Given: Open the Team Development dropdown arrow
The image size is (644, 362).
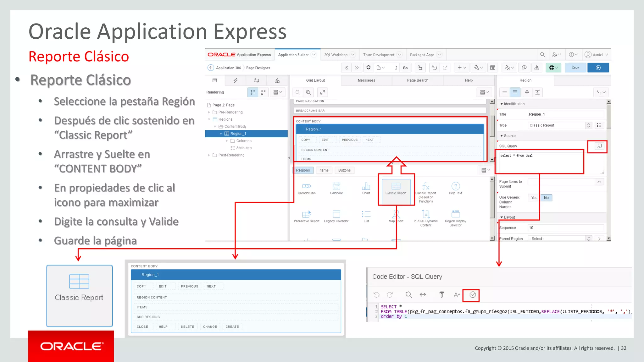Looking at the screenshot, I should [399, 55].
